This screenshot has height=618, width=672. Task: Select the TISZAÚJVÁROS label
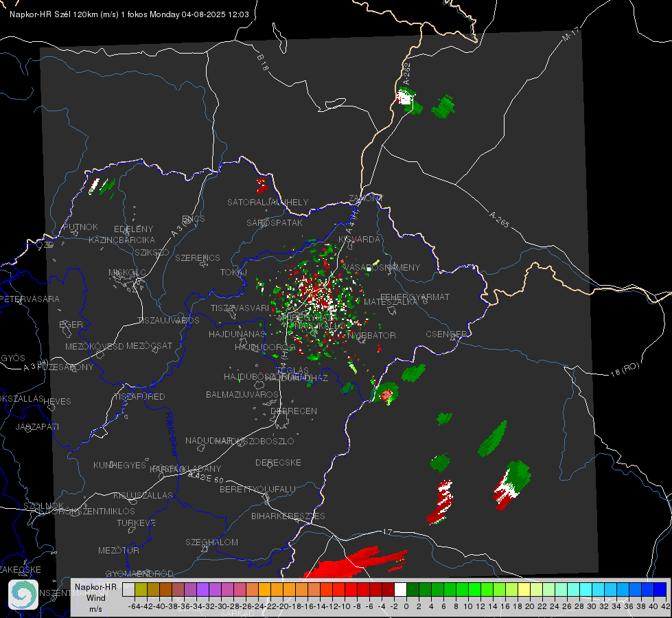[x=168, y=321]
